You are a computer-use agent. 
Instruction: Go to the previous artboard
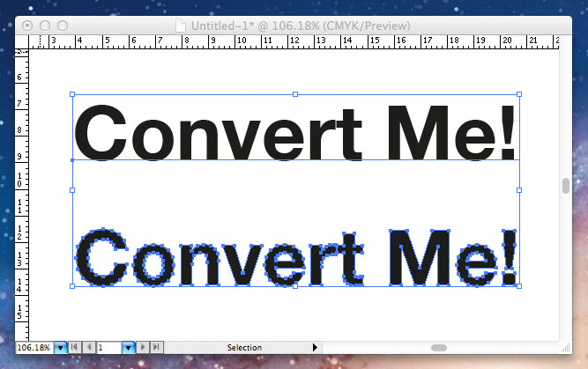click(x=88, y=348)
